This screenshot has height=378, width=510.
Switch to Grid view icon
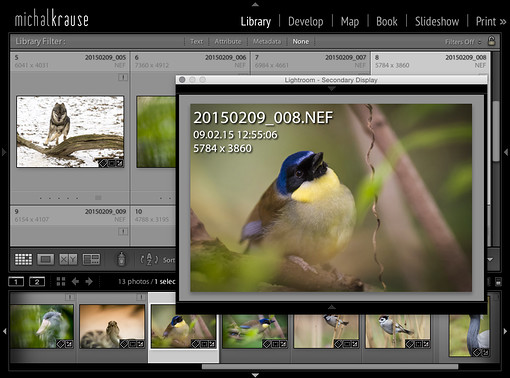click(23, 259)
